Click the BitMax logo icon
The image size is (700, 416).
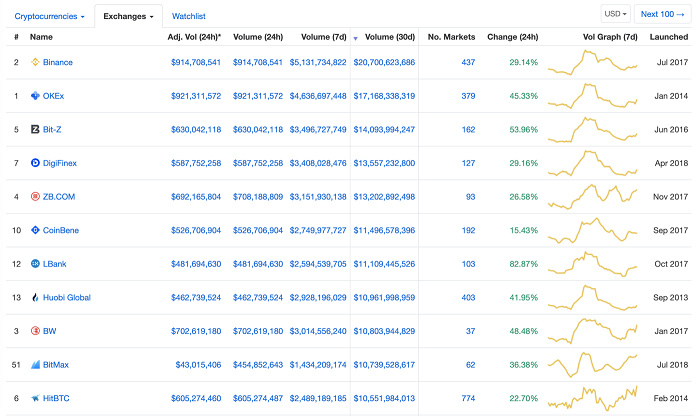pyautogui.click(x=35, y=365)
